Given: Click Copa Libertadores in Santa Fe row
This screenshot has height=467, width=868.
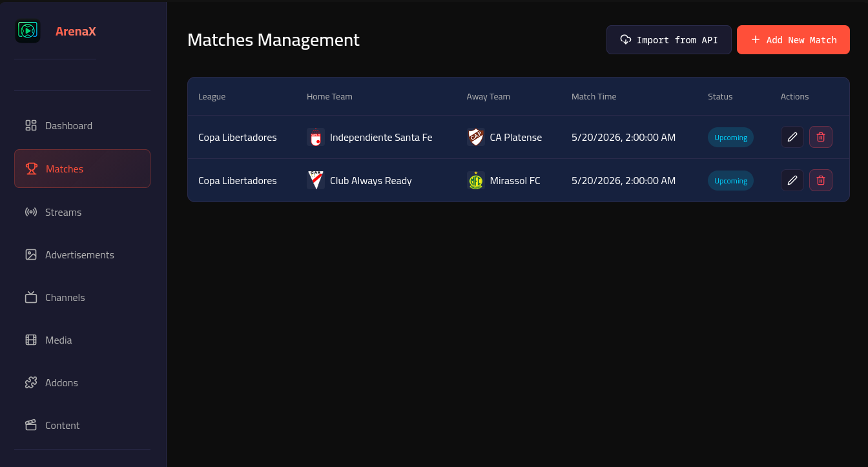Looking at the screenshot, I should [238, 137].
